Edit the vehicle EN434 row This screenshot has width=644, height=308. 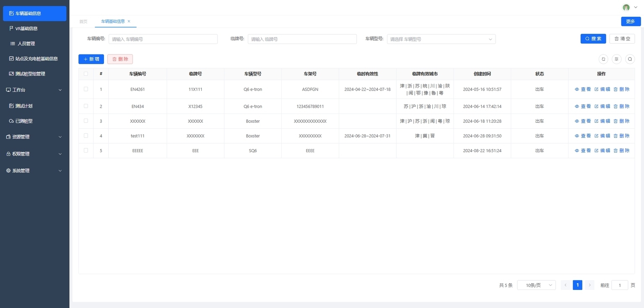(x=602, y=106)
